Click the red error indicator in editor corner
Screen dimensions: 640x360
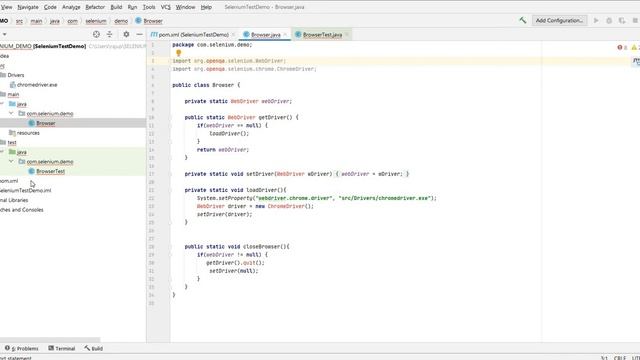pos(620,47)
